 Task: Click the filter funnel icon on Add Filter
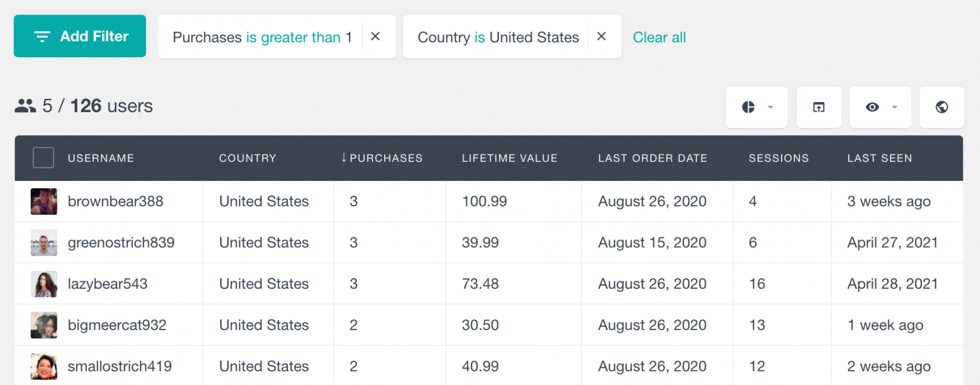(41, 36)
